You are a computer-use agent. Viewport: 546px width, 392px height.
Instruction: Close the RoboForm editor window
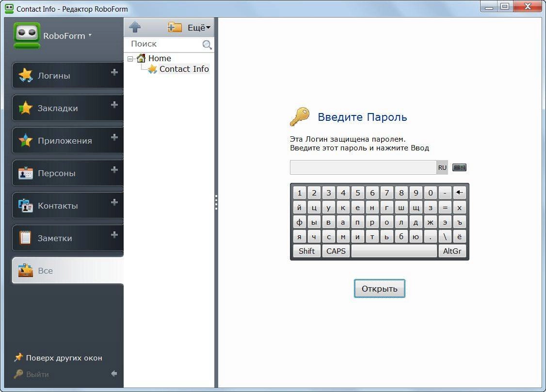coord(527,7)
